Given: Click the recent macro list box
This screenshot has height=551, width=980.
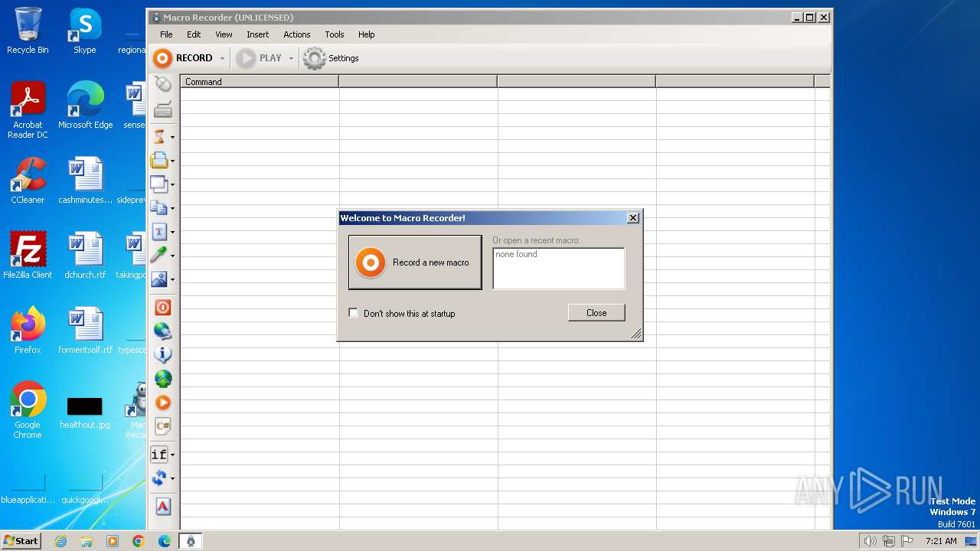Looking at the screenshot, I should (559, 269).
